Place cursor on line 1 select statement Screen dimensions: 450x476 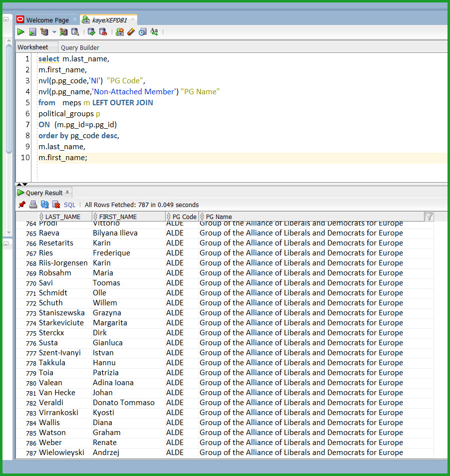[x=74, y=58]
